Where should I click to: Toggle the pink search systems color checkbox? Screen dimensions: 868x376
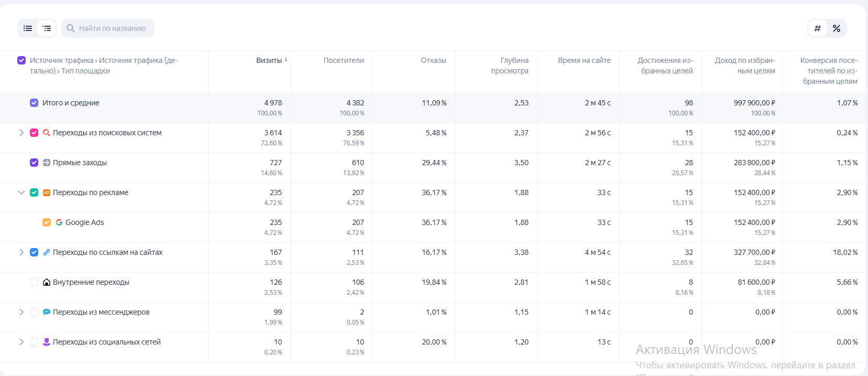[34, 133]
